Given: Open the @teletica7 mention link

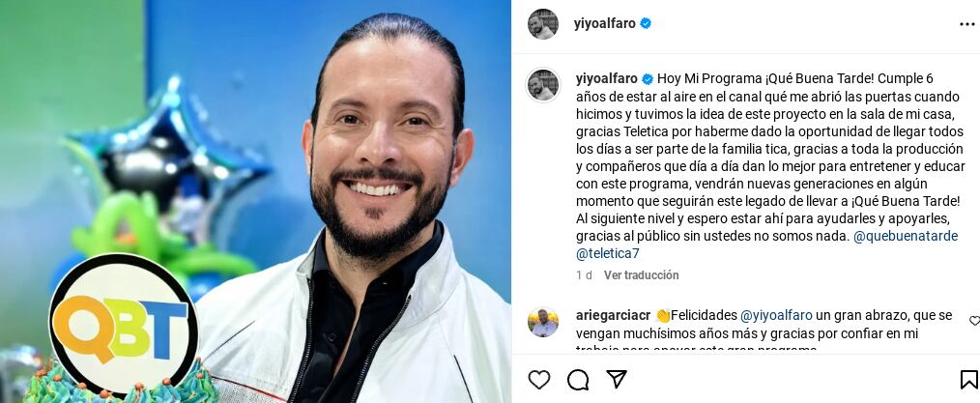Looking at the screenshot, I should (608, 253).
